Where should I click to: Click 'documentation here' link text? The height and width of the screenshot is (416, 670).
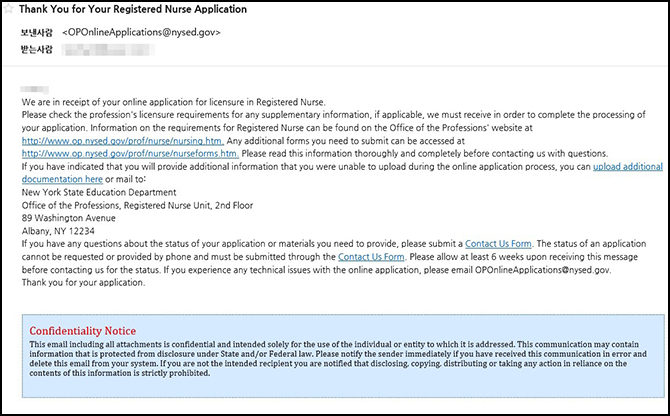[x=62, y=179]
